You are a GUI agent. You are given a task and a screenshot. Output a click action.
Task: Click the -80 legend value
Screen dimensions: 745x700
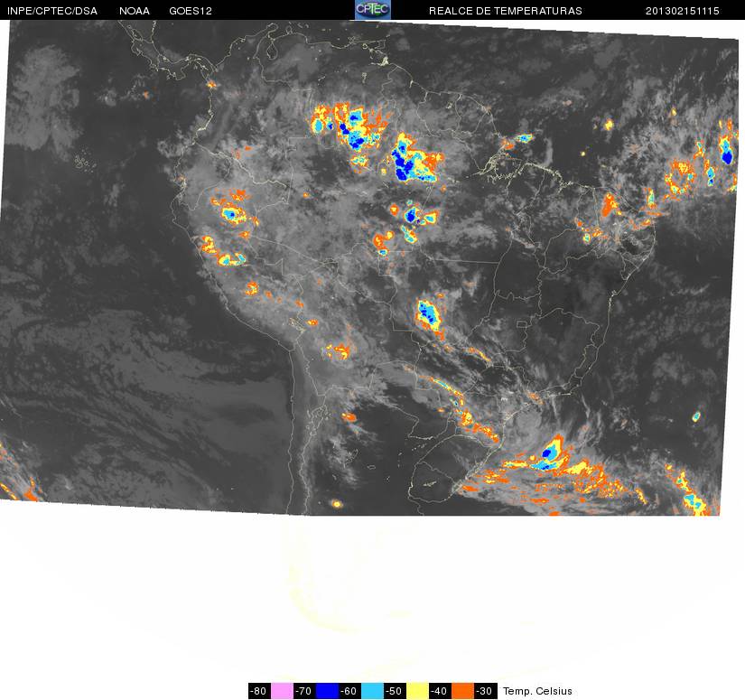point(259,691)
